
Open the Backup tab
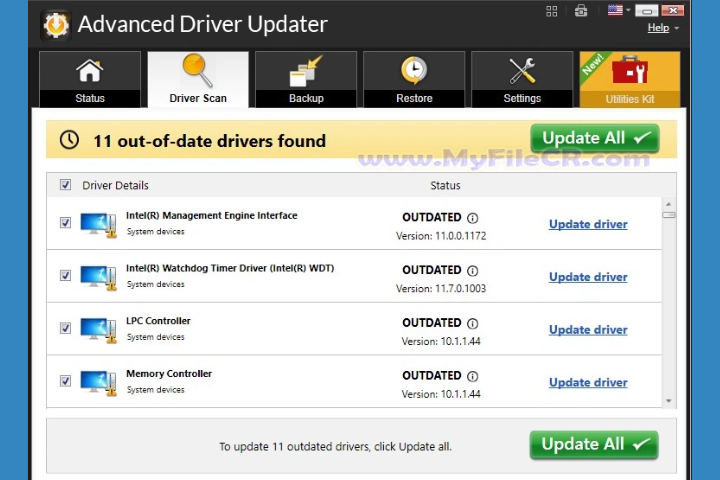pos(306,79)
